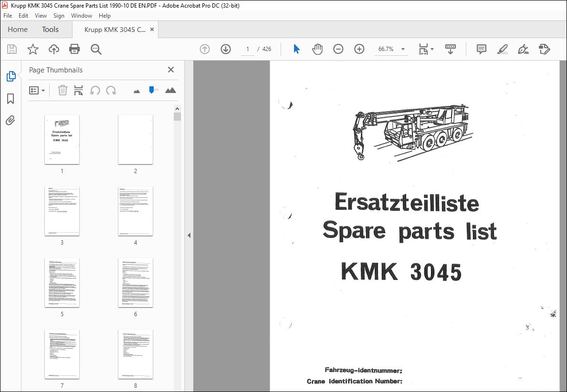Add a comment sticky note
The image size is (567, 392).
pyautogui.click(x=481, y=49)
